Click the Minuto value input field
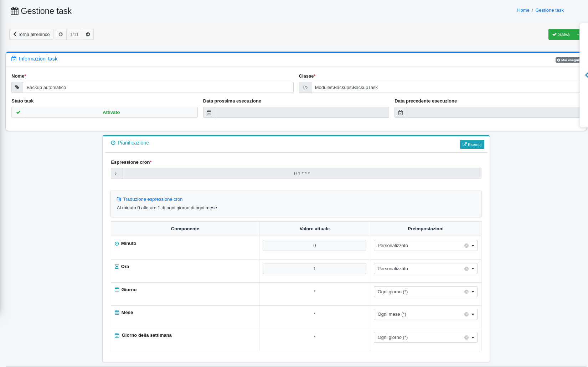Image resolution: width=588 pixels, height=367 pixels. (x=314, y=246)
